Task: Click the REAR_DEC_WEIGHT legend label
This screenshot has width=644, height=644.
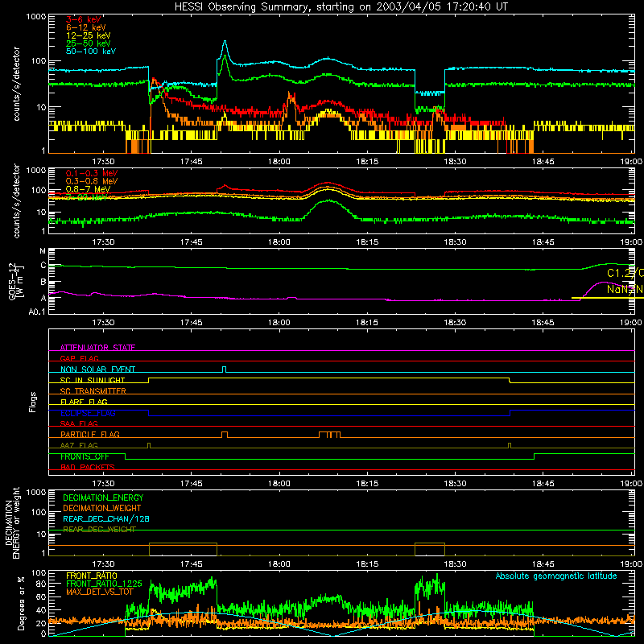Action: pos(99,530)
